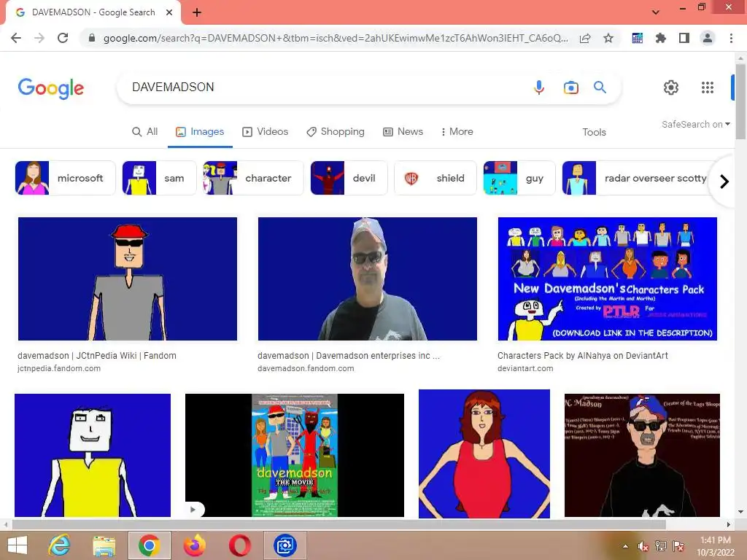The image size is (747, 560).
Task: Show hidden system tray icons
Action: (625, 546)
